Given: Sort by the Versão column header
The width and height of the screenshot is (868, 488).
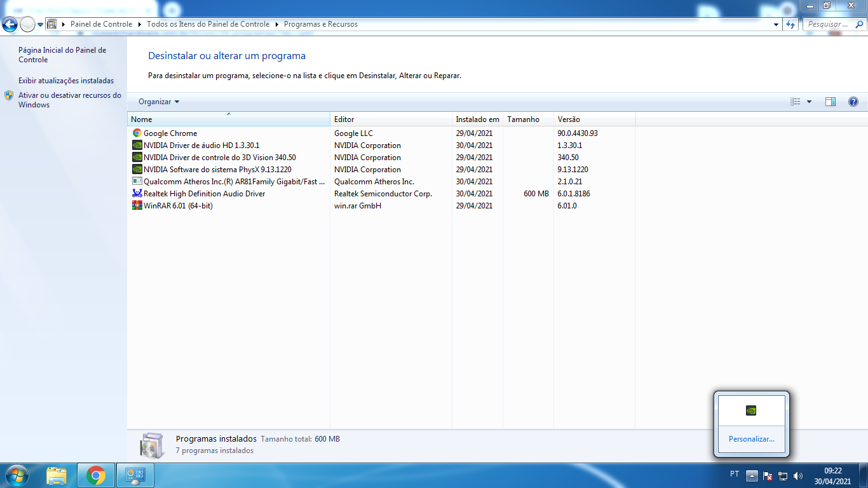Looking at the screenshot, I should [594, 119].
